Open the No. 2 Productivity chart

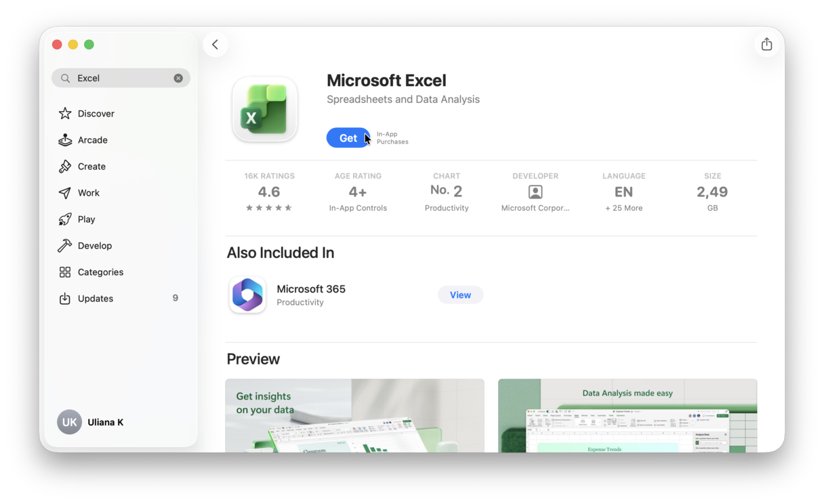[447, 192]
